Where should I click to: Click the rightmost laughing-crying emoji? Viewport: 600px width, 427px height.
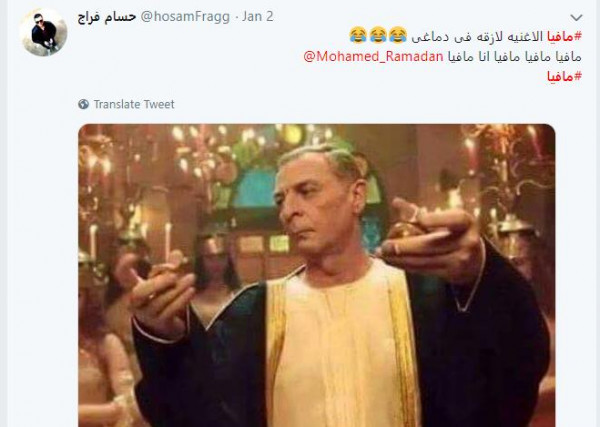pos(398,35)
